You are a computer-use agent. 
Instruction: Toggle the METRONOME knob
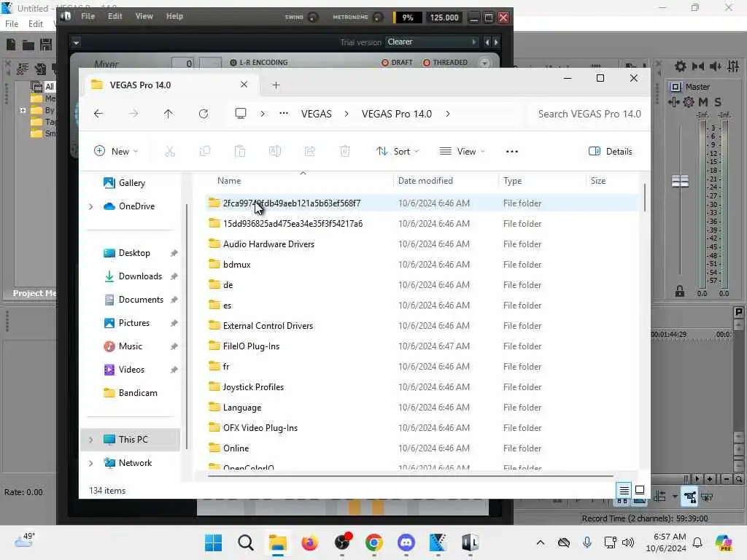pyautogui.click(x=378, y=17)
